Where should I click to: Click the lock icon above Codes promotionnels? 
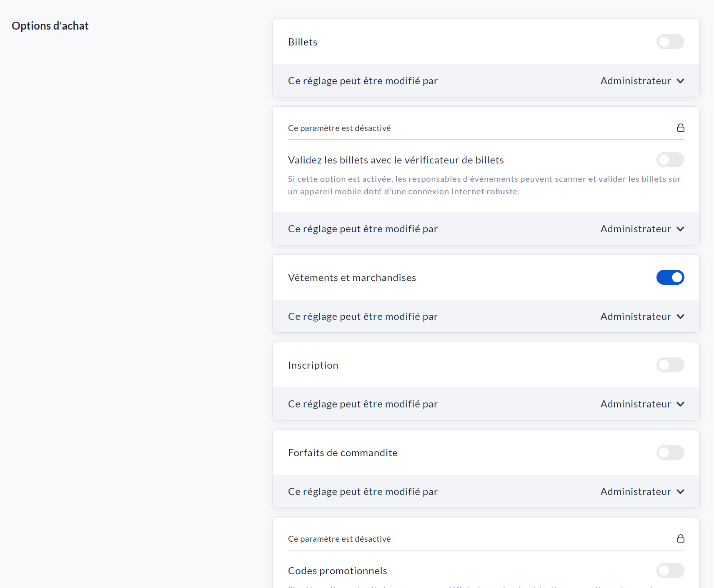[680, 538]
